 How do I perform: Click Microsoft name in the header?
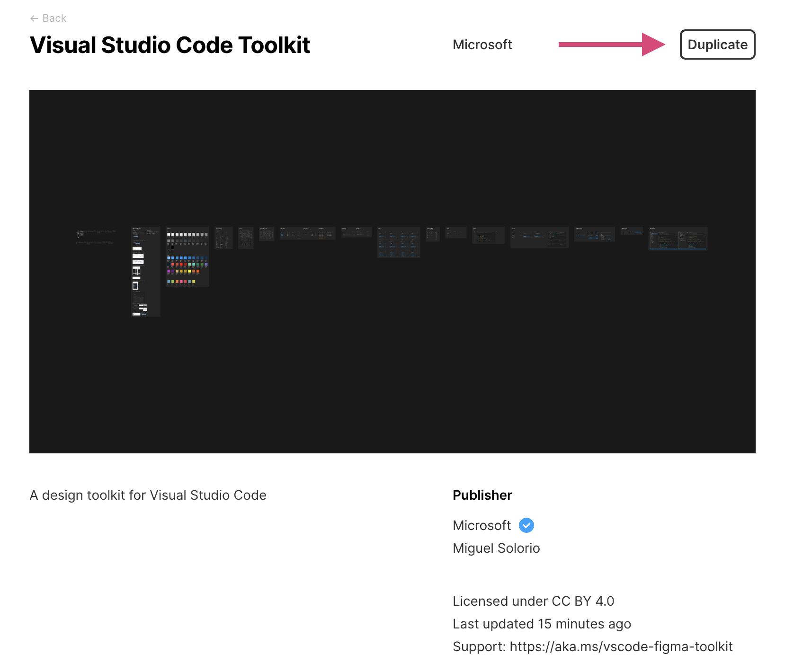pyautogui.click(x=482, y=44)
